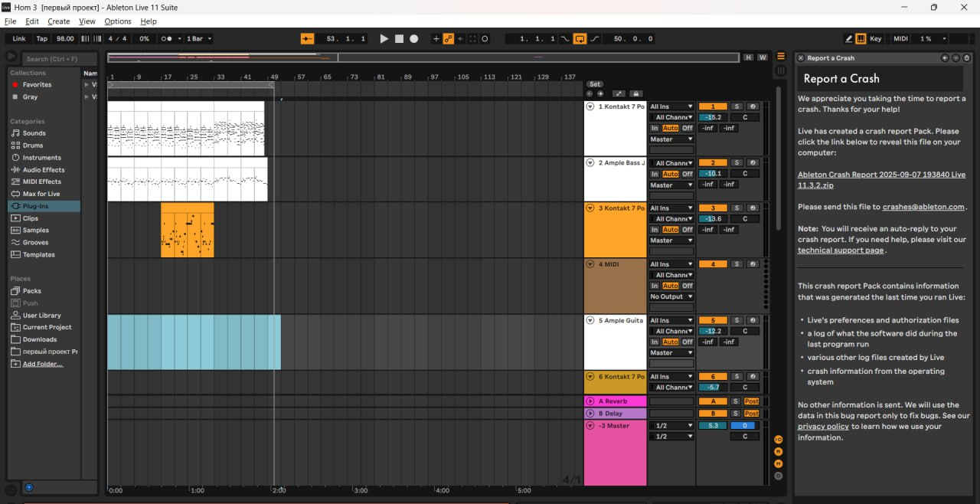Image resolution: width=980 pixels, height=504 pixels.
Task: Toggle the Follow playback button
Action: [307, 38]
